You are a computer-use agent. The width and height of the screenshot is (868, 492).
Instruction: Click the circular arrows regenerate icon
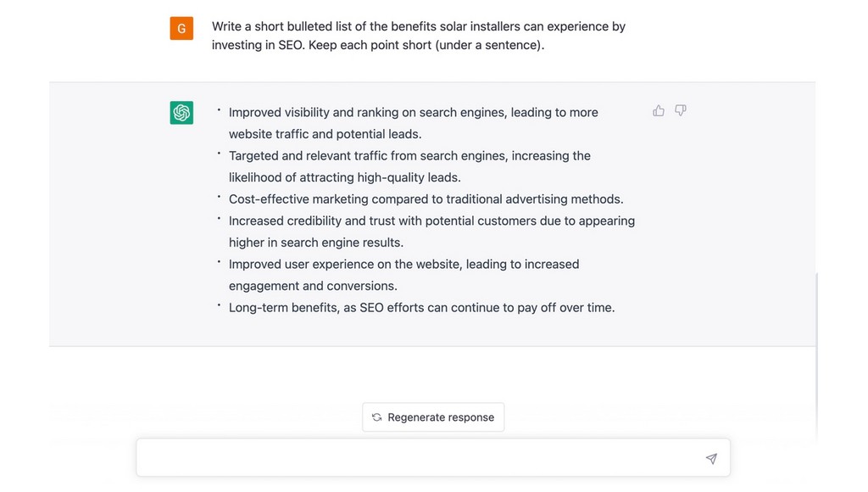(376, 417)
